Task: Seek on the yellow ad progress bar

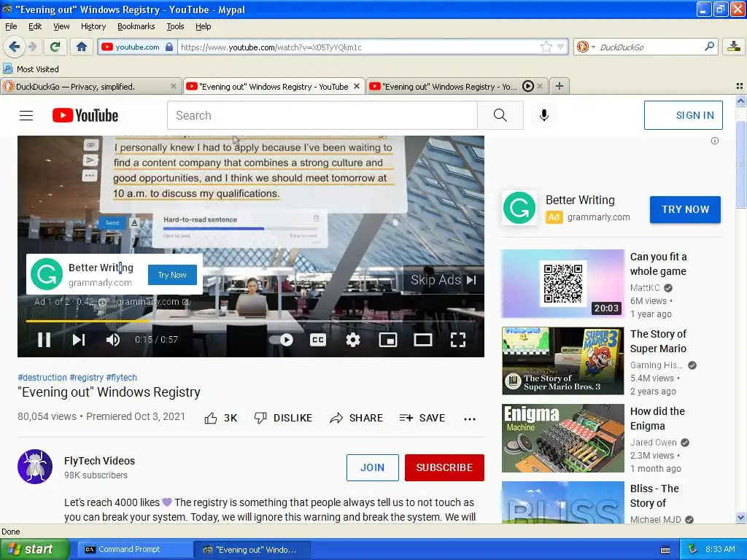Action: [251, 322]
